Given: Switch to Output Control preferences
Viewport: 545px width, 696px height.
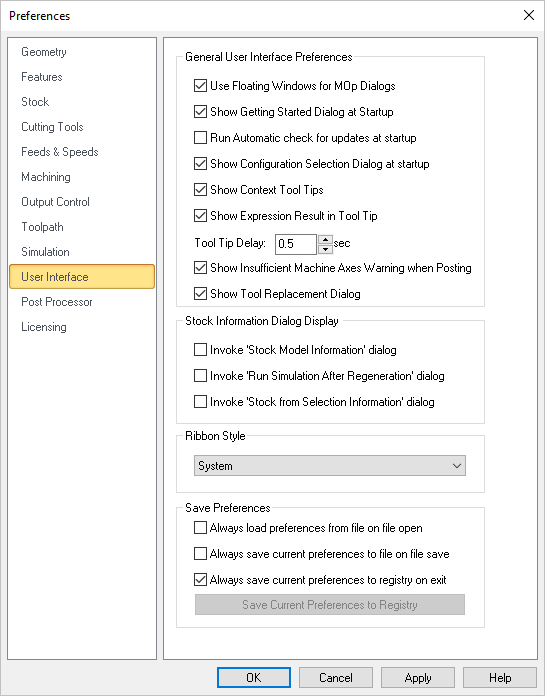Looking at the screenshot, I should [55, 202].
